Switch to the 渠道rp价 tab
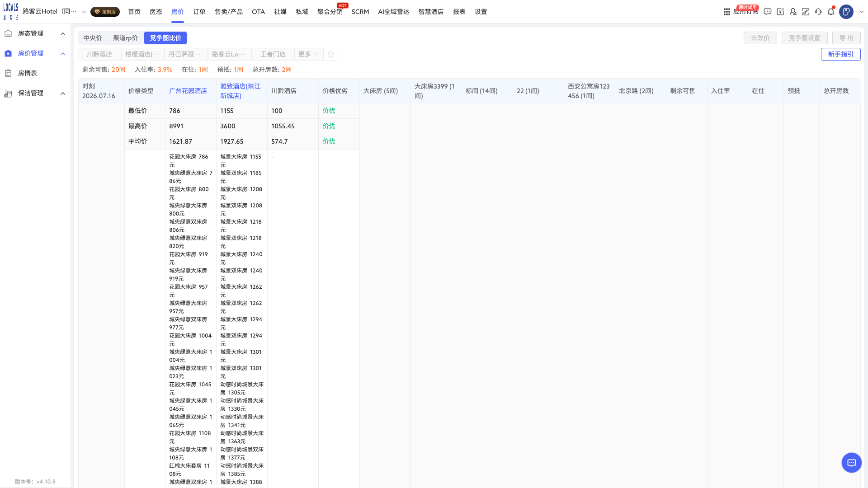Image resolution: width=868 pixels, height=488 pixels. (x=126, y=38)
